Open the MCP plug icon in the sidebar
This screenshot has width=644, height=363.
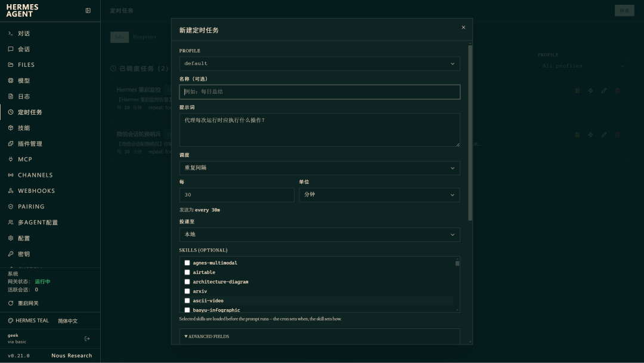pyautogui.click(x=11, y=159)
